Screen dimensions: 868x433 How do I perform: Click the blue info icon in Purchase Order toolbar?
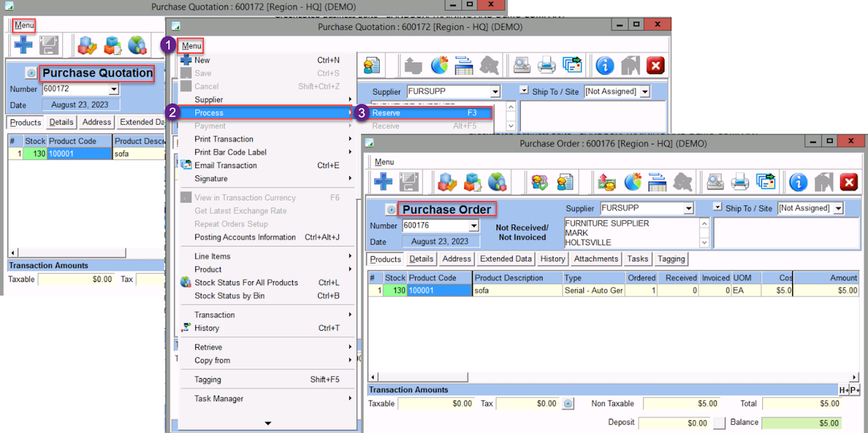(x=798, y=182)
